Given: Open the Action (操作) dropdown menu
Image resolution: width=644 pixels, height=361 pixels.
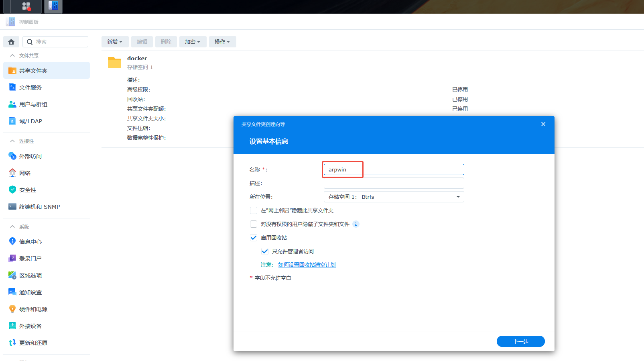Looking at the screenshot, I should (x=222, y=42).
